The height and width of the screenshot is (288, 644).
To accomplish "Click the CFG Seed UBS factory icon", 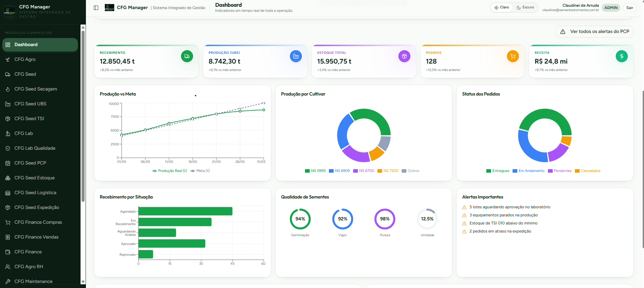I will (x=8, y=104).
